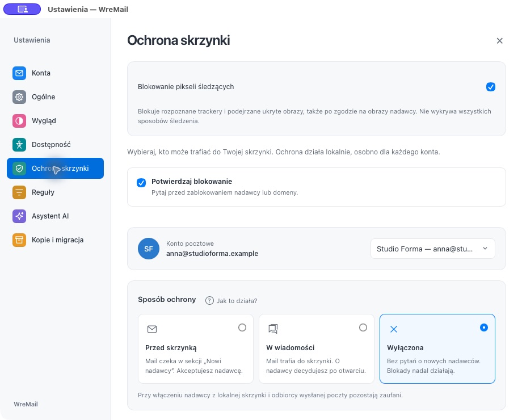Toggle Blokowanie pikseli śledzących checkbox
Screen dimensions: 522x420
point(491,87)
